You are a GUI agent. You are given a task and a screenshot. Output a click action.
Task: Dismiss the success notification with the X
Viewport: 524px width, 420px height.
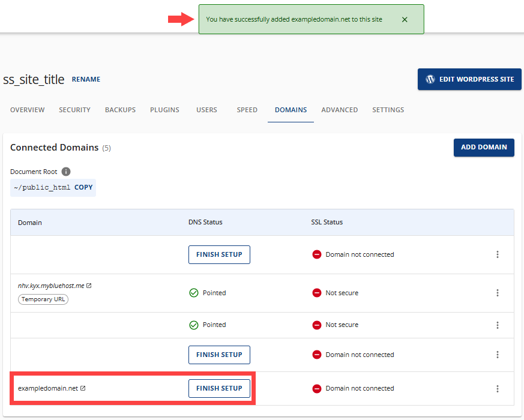[x=405, y=19]
